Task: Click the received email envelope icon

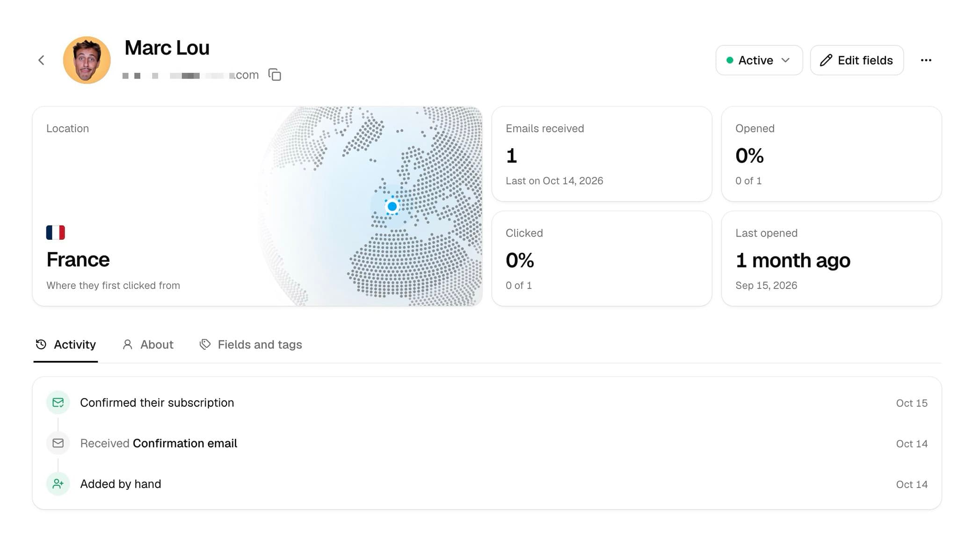Action: tap(58, 443)
